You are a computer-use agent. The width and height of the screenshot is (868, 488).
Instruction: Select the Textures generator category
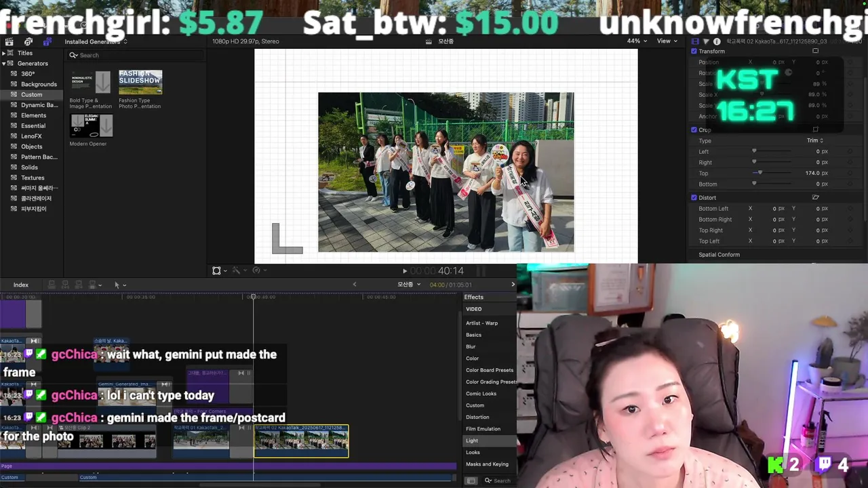32,178
